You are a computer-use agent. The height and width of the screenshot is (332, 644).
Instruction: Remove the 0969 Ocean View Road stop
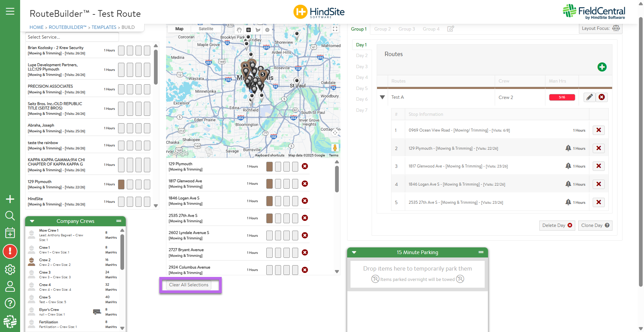598,130
